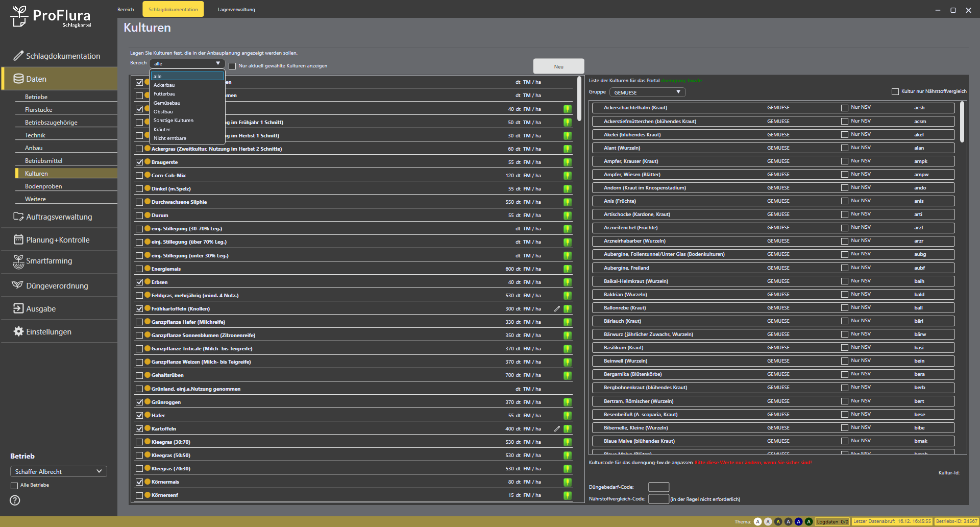Click the gear icon beside Einstellungen
Screen dimensions: 980x527
tap(18, 331)
